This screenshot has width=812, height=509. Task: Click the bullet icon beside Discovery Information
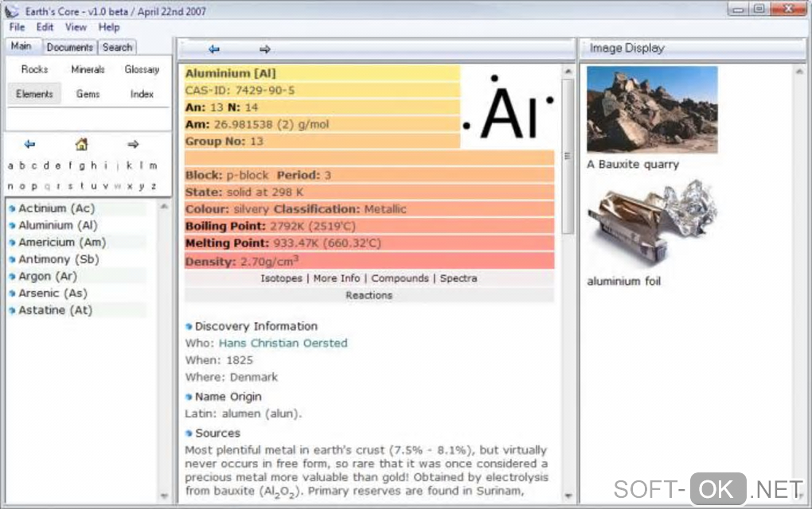[x=189, y=326]
